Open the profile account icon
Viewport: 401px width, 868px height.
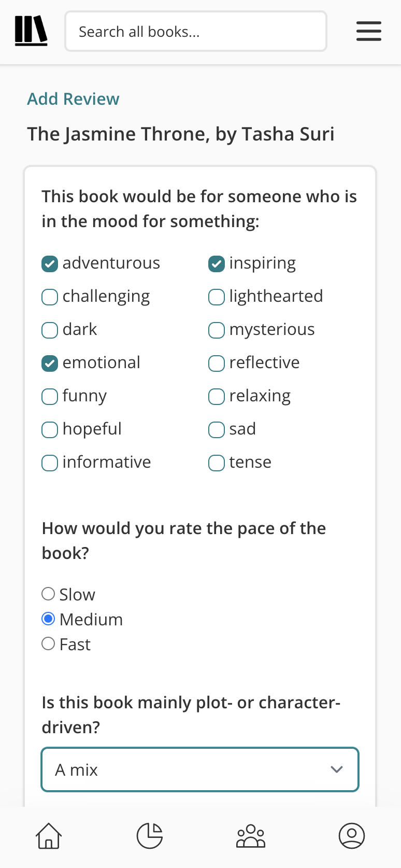pyautogui.click(x=352, y=836)
